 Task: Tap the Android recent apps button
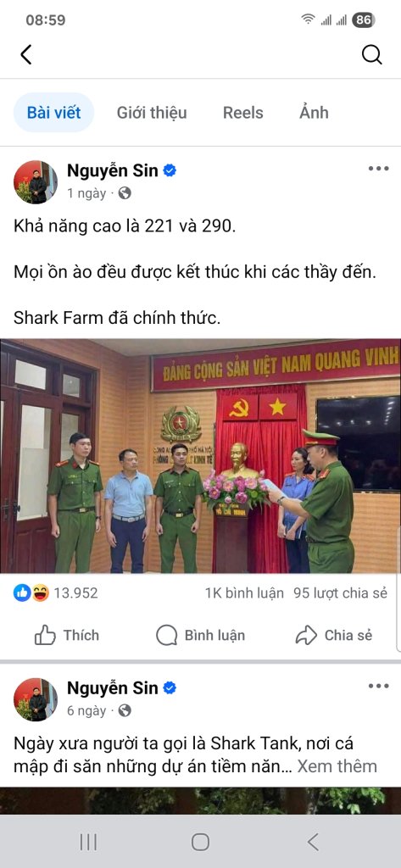tap(88, 842)
